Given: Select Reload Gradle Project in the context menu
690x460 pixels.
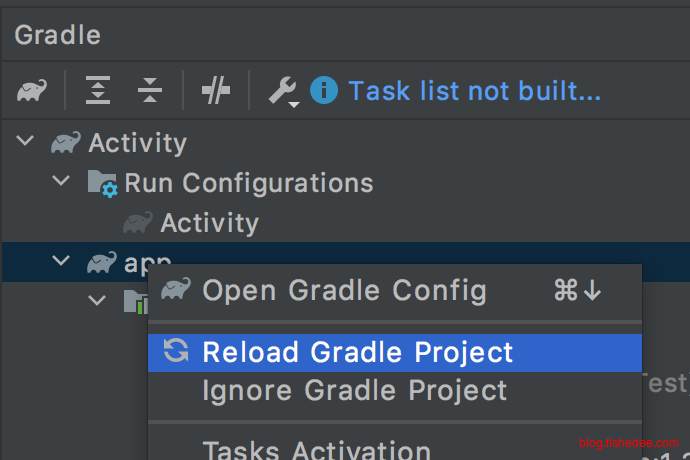Looking at the screenshot, I should click(357, 352).
